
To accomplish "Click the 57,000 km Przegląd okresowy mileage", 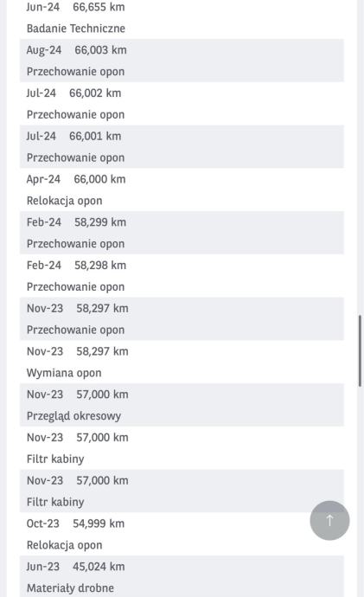I will (x=102, y=395).
